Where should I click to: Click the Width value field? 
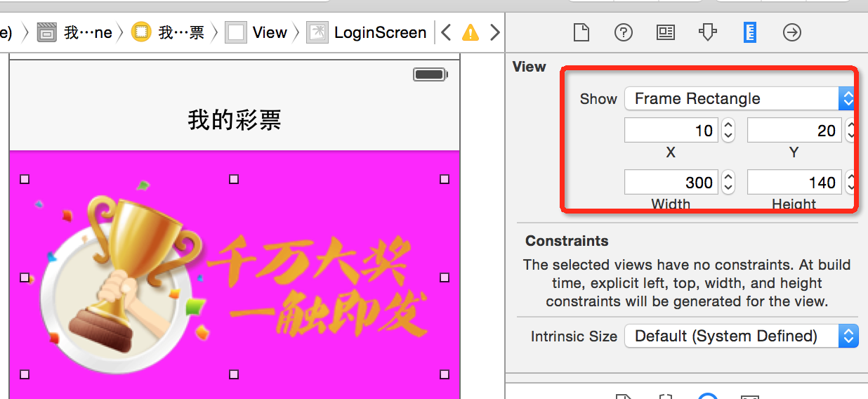(671, 183)
